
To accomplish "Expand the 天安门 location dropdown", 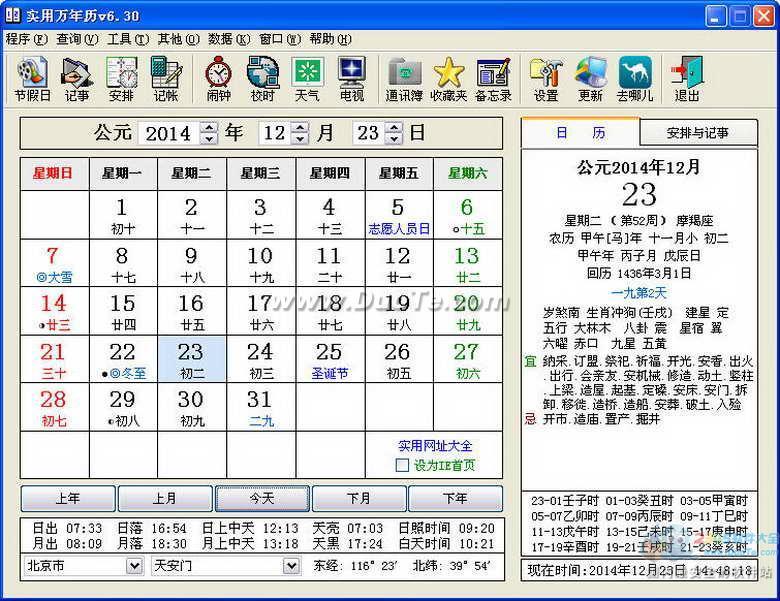I will point(291,566).
